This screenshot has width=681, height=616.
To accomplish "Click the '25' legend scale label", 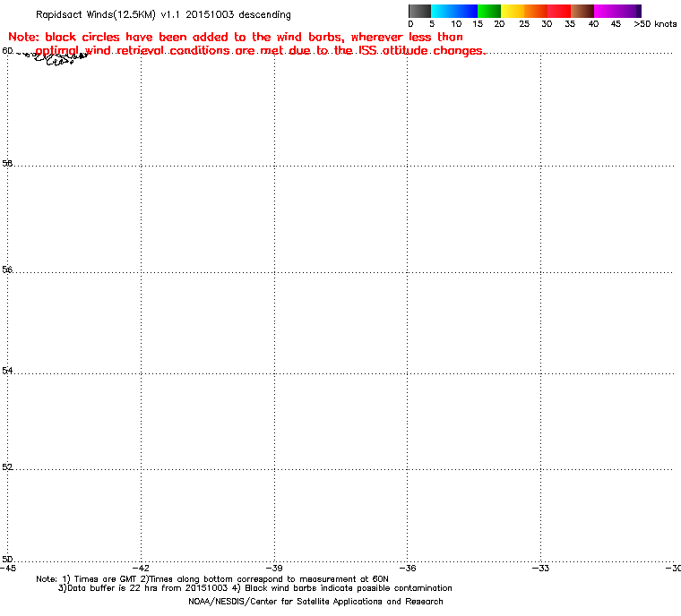I will (x=524, y=24).
